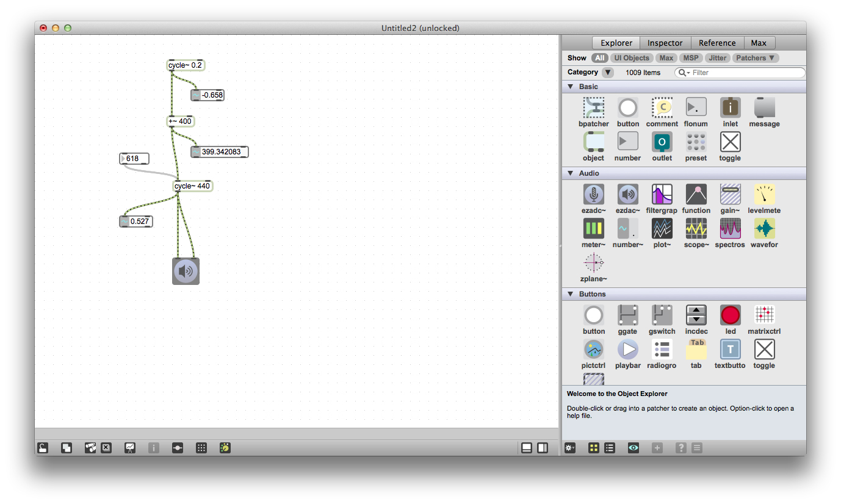Viewport: 841px width, 504px height.
Task: Select the number object in Basic
Action: (627, 142)
